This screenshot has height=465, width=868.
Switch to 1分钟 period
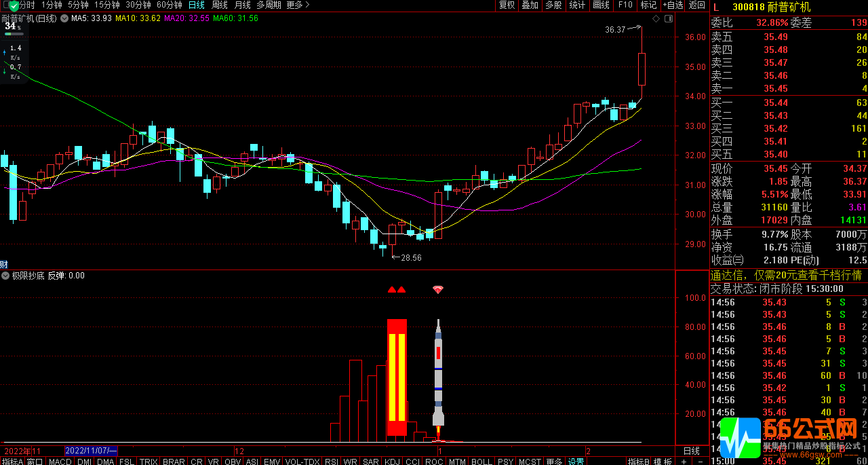(52, 5)
